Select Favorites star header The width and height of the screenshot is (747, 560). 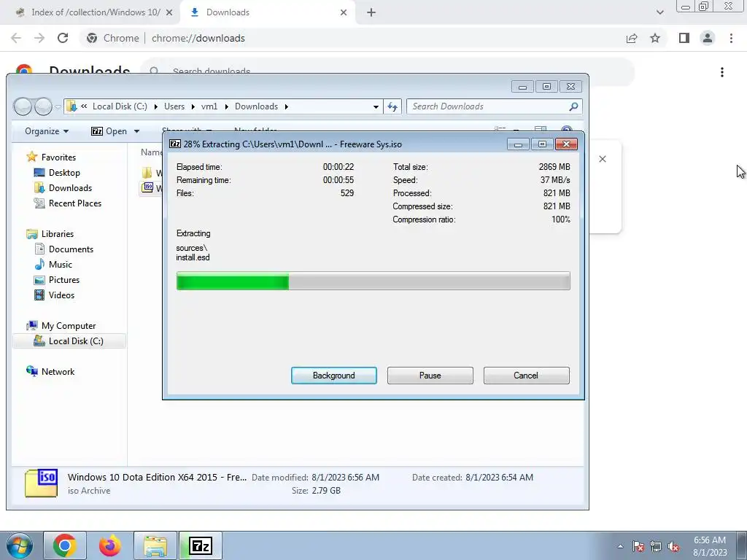click(52, 157)
